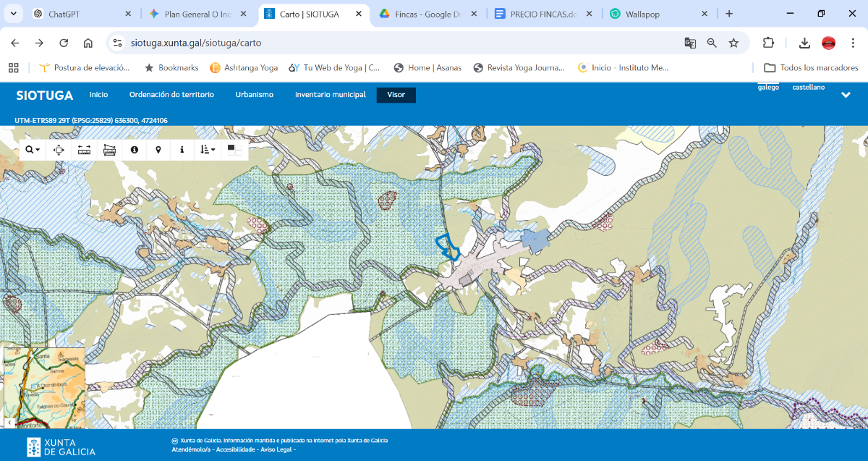Expand the header chevron menu
Image resolution: width=868 pixels, height=461 pixels.
pos(846,95)
